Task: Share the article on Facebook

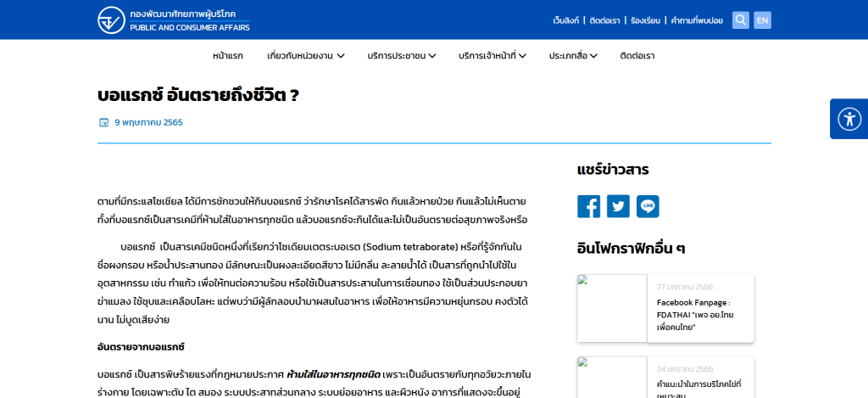Action: click(x=588, y=206)
